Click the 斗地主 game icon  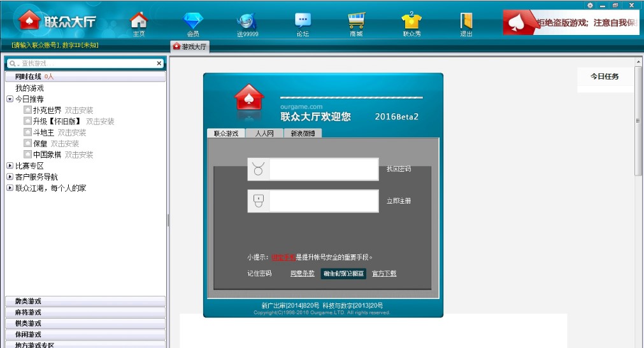pyautogui.click(x=27, y=132)
